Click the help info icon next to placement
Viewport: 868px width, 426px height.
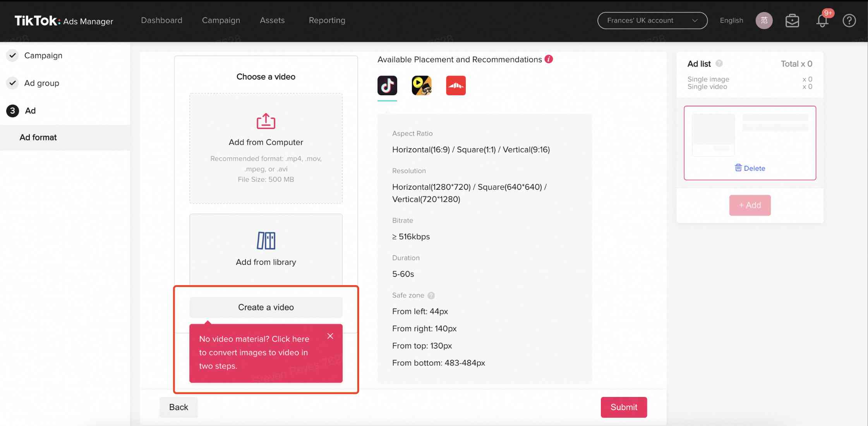click(x=549, y=59)
